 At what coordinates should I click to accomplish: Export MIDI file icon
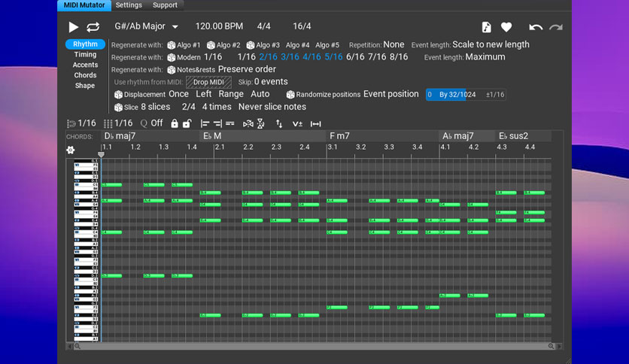tap(486, 27)
